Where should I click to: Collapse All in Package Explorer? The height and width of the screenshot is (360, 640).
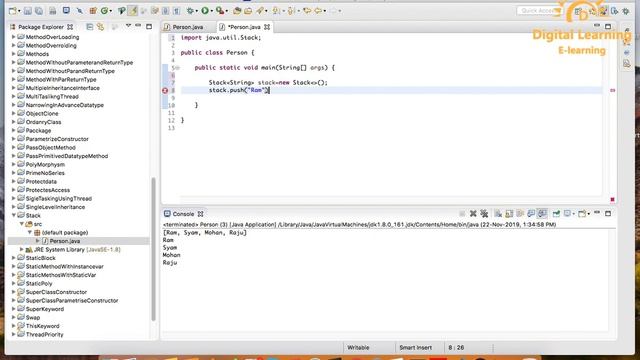(x=89, y=27)
